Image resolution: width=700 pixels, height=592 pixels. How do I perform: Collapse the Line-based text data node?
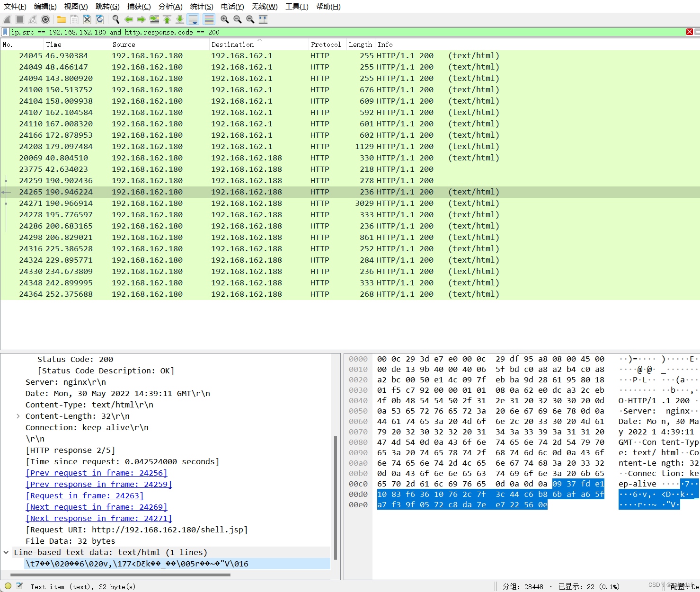click(6, 552)
